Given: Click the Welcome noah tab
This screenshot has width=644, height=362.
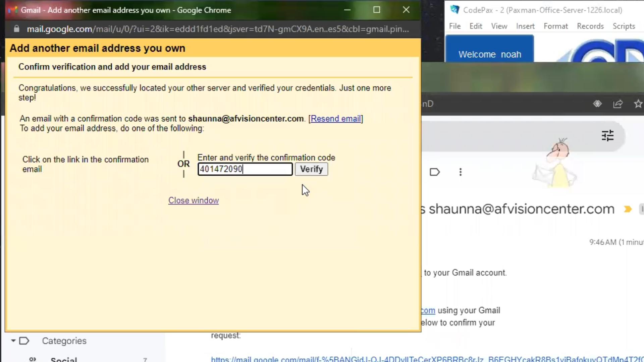Looking at the screenshot, I should (489, 54).
